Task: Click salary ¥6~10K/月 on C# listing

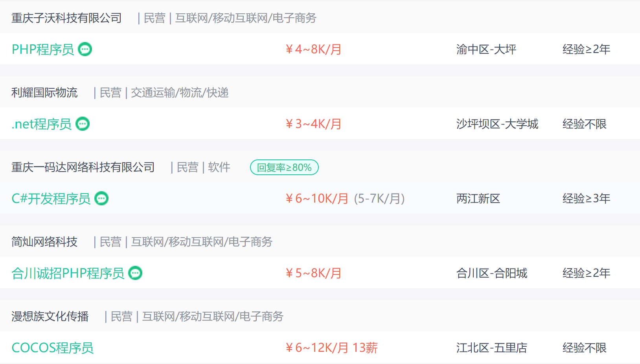Action: point(317,199)
